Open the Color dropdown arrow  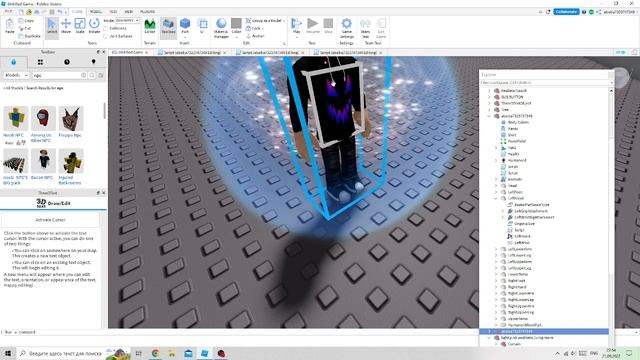236,37
